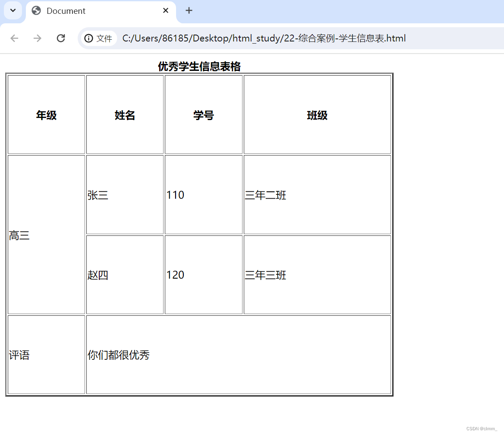Click the 张三 table cell
Image resolution: width=504 pixels, height=435 pixels.
point(125,195)
